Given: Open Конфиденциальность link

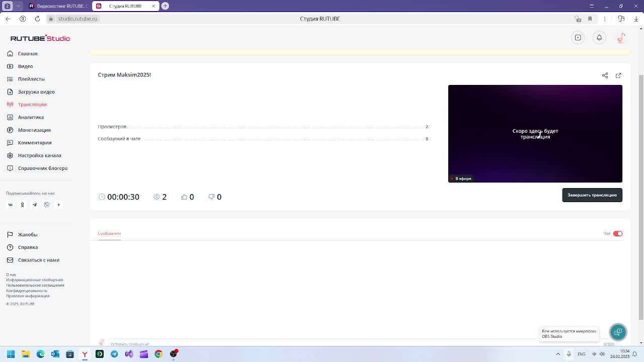Looking at the screenshot, I should [x=27, y=291].
